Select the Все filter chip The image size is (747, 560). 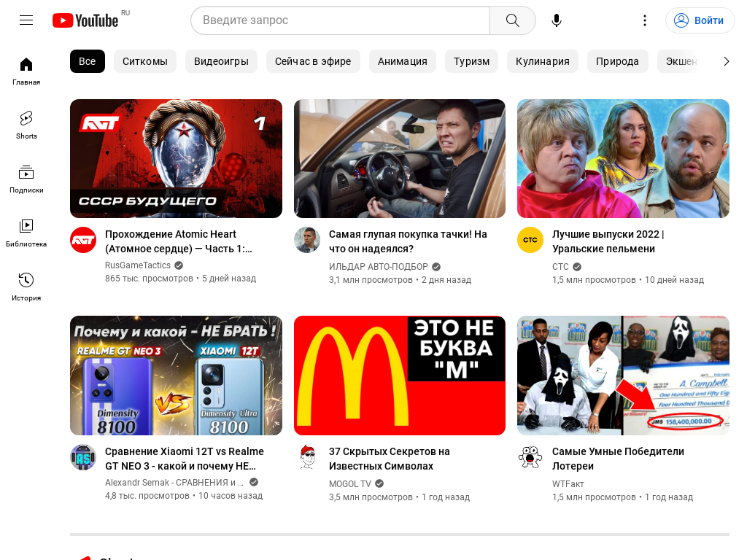[x=88, y=61]
